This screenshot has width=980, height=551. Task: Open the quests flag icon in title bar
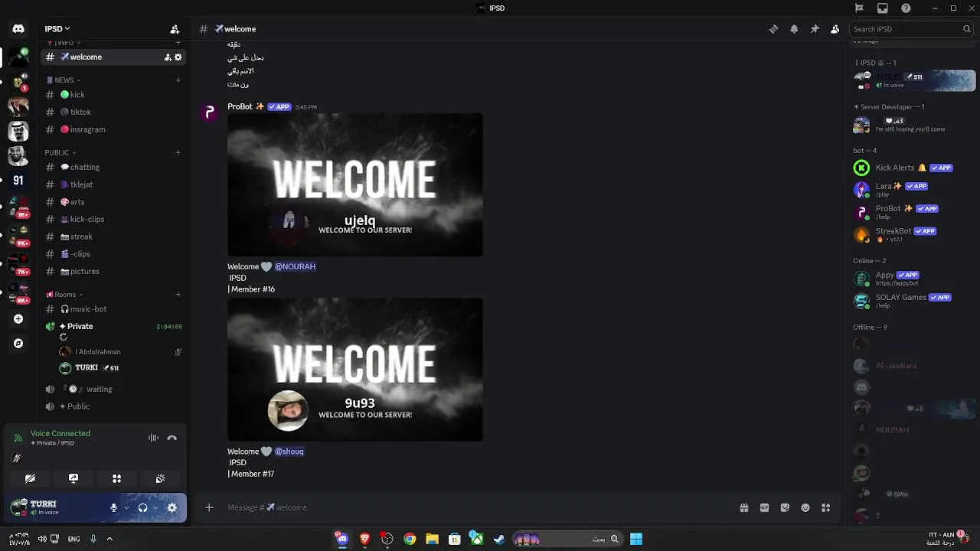click(x=859, y=8)
